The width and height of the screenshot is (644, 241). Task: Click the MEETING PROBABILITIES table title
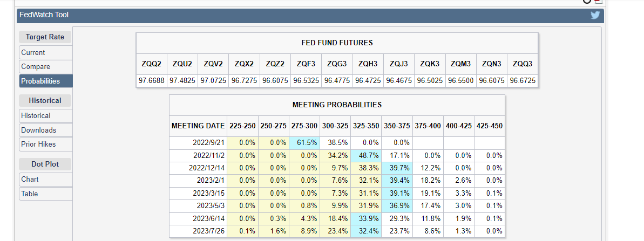point(337,105)
